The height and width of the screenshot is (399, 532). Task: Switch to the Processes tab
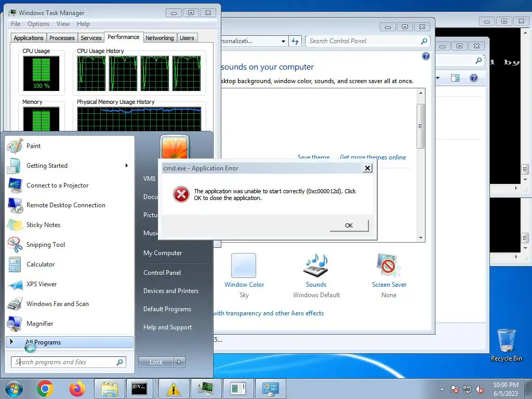[62, 38]
